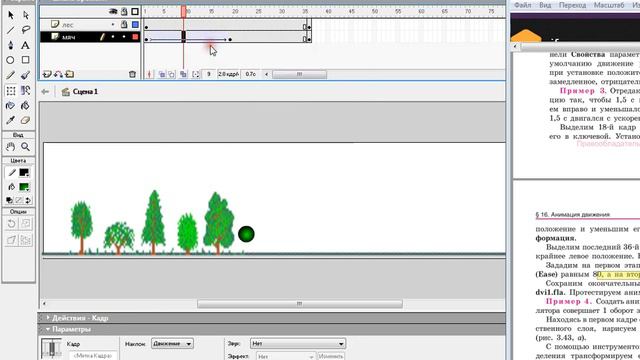Collapse the Параметры panel
Screen dimensions: 640x360
point(47,329)
